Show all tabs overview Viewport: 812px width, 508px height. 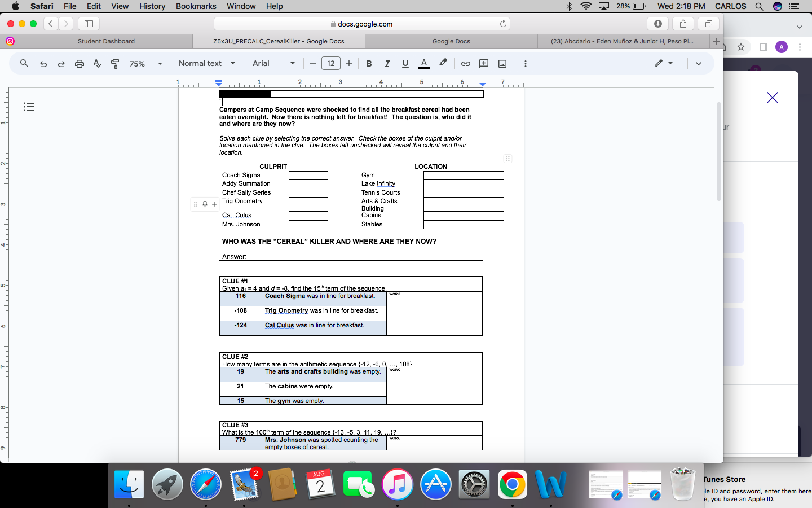coord(708,24)
